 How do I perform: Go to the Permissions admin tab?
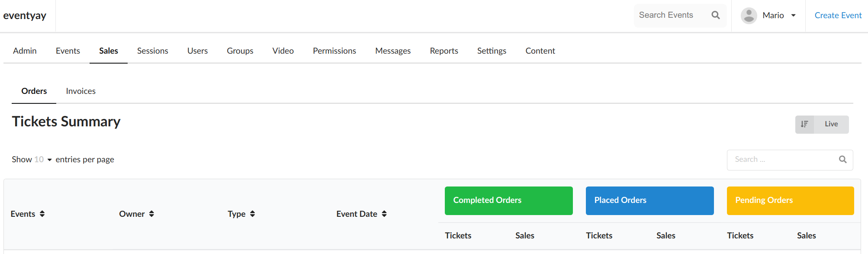tap(334, 51)
